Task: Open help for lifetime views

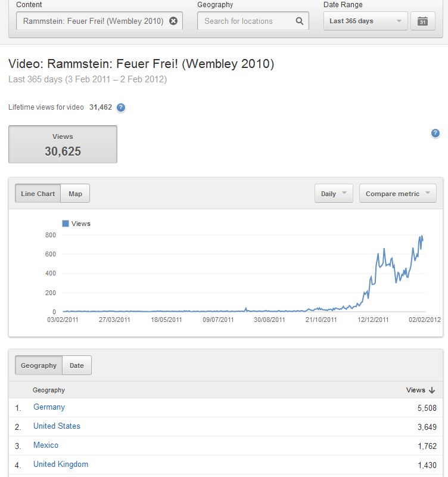Action: click(x=121, y=107)
